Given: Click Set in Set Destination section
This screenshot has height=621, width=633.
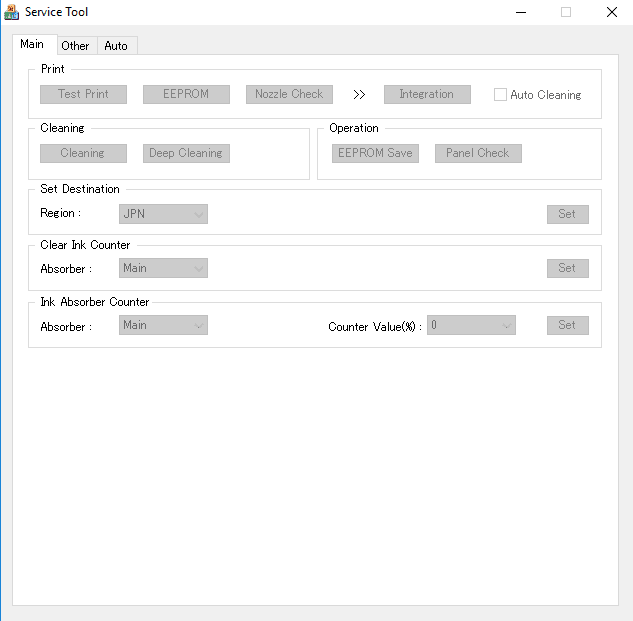Looking at the screenshot, I should click(568, 214).
